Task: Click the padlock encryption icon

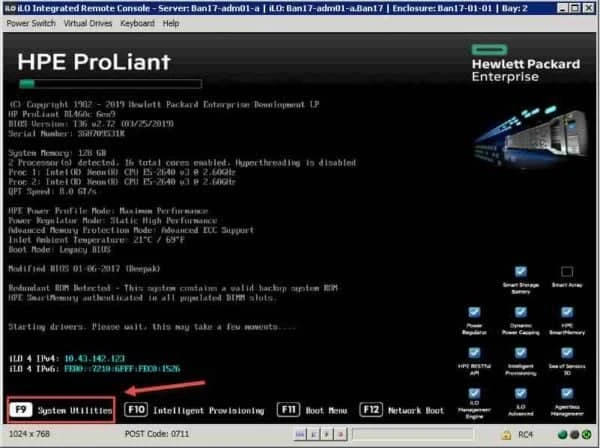Action: pos(506,435)
